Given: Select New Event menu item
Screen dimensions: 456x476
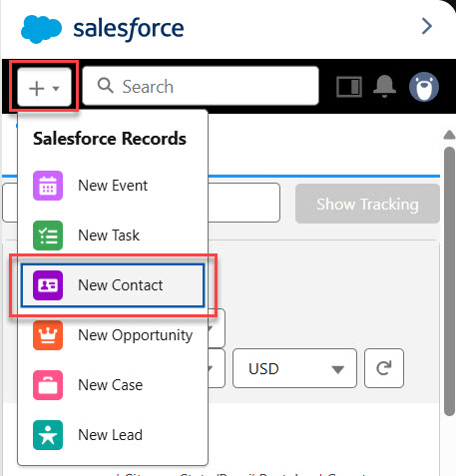Looking at the screenshot, I should 113,186.
